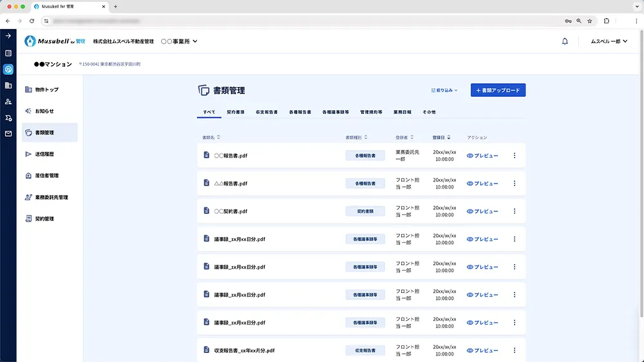
Task: Preview the ○○契約書.pdf document
Action: coord(482,211)
